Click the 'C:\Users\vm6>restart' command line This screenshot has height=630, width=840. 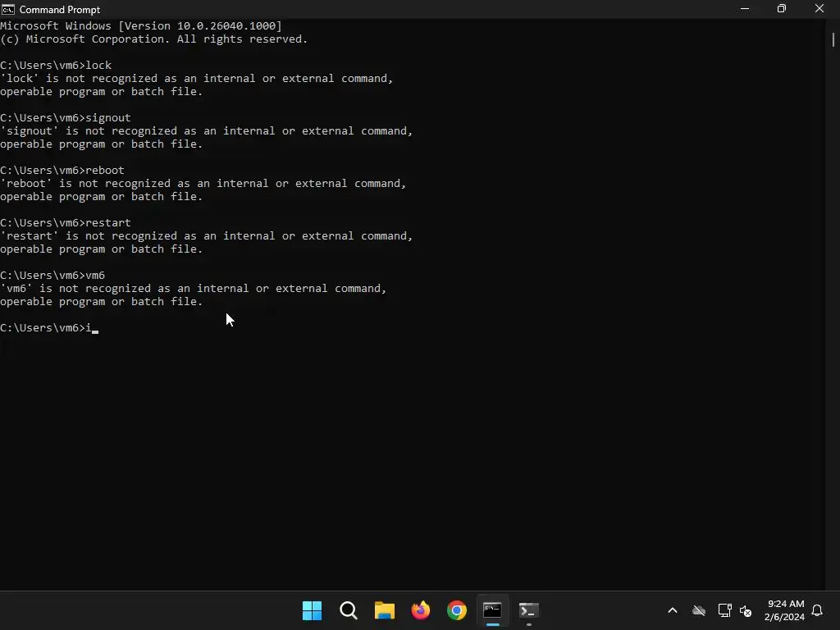pos(66,223)
